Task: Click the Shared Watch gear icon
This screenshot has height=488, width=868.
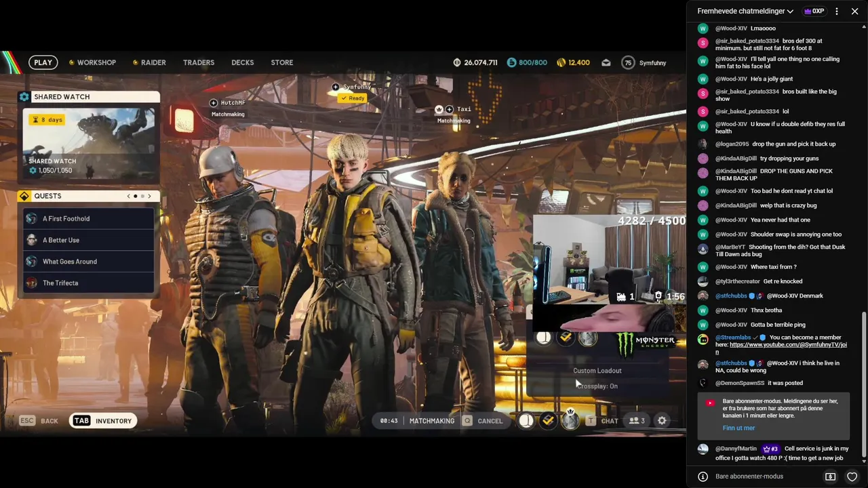Action: 24,97
